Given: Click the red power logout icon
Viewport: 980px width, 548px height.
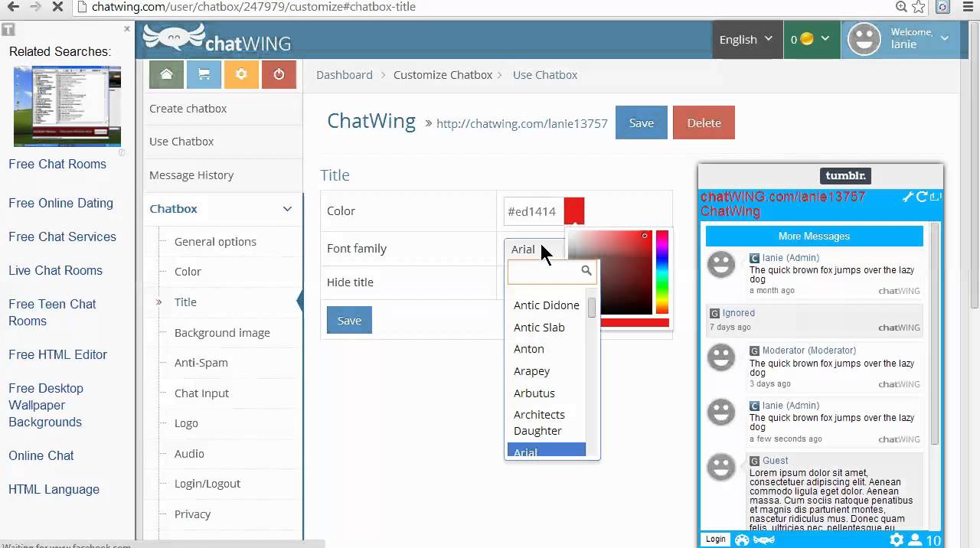Looking at the screenshot, I should click(279, 74).
